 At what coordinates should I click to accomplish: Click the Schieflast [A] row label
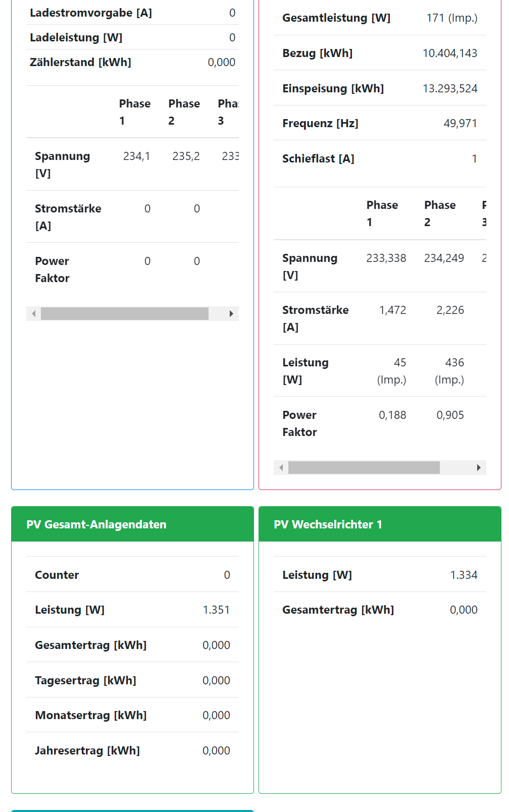click(318, 158)
